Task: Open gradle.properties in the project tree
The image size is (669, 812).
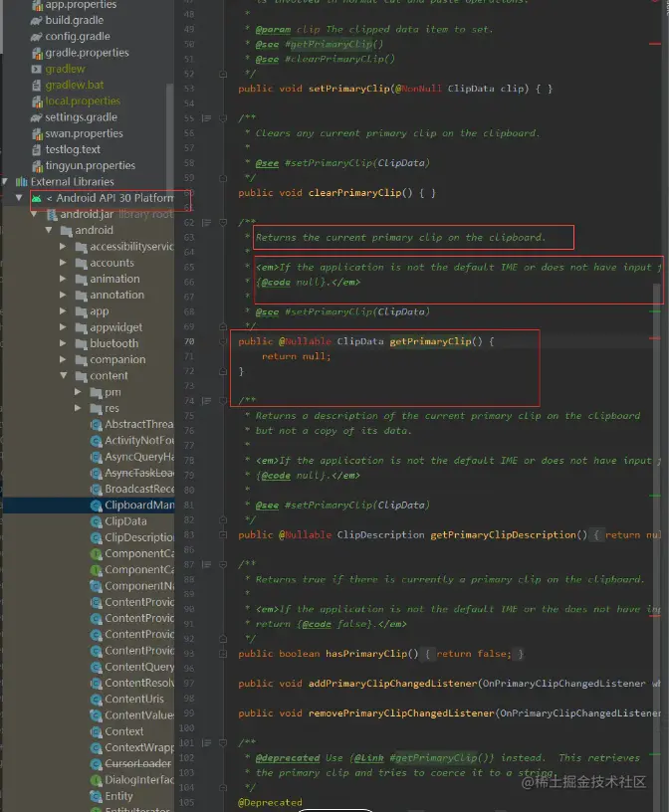Action: (x=87, y=53)
